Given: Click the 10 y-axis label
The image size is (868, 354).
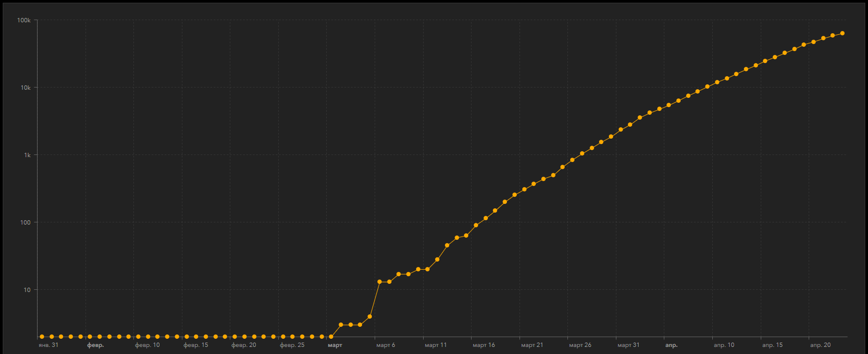Looking at the screenshot, I should point(27,290).
